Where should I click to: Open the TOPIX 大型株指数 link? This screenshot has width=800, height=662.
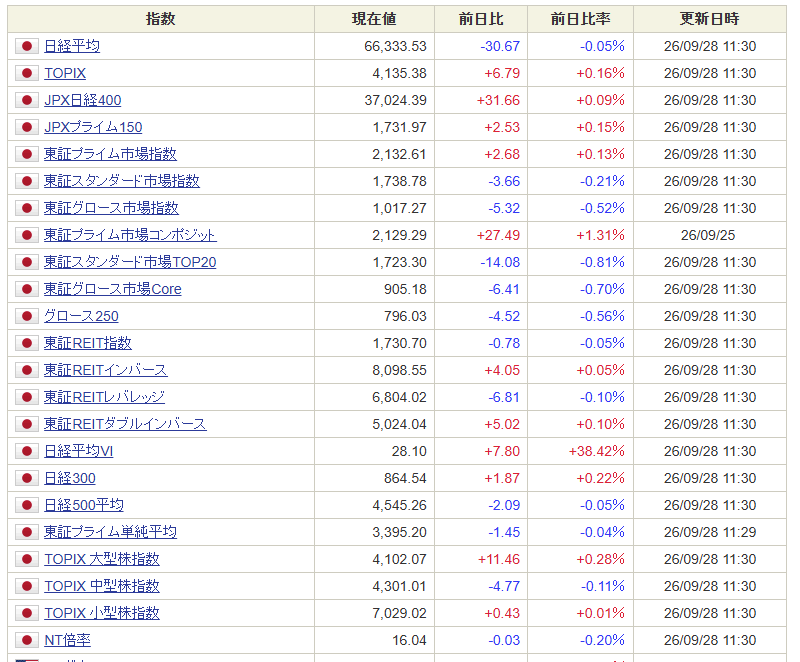point(102,560)
